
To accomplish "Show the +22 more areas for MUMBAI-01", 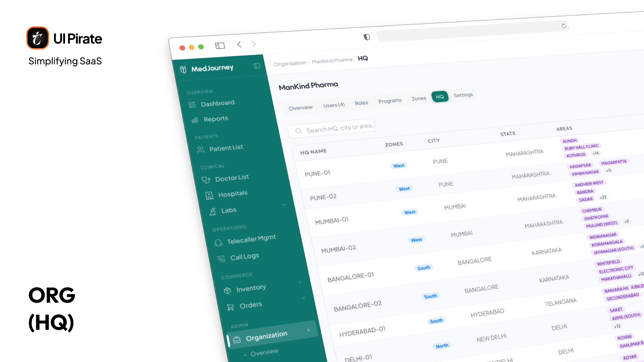I will 603,197.
